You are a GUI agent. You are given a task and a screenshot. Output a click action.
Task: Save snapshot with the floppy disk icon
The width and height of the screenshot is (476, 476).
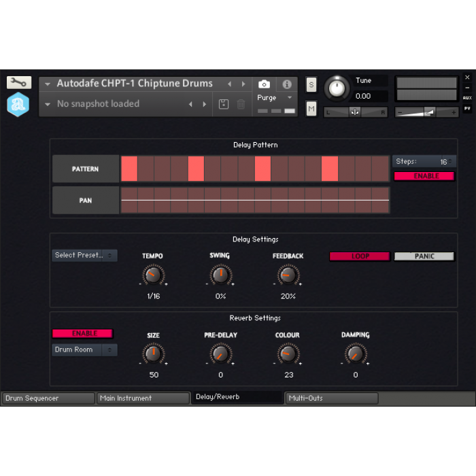[224, 104]
